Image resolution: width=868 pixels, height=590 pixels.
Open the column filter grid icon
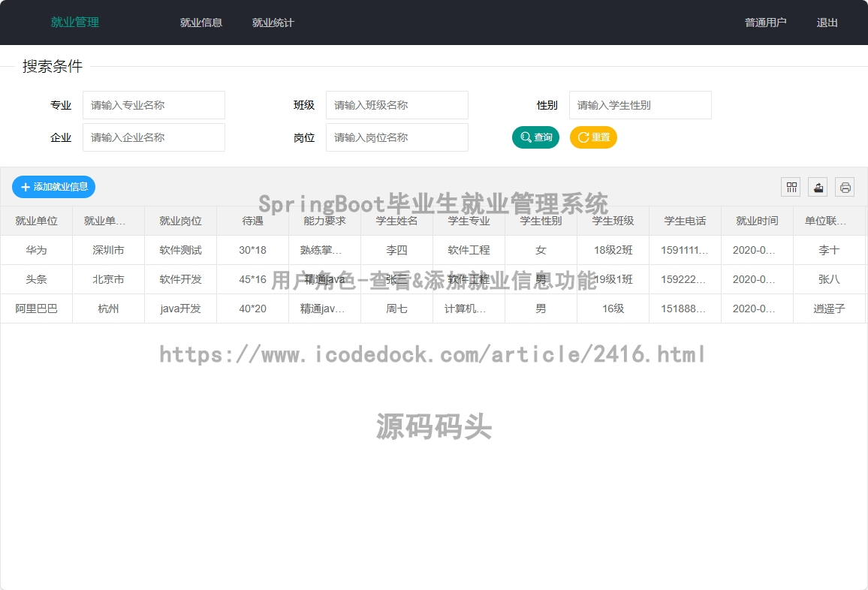point(791,187)
